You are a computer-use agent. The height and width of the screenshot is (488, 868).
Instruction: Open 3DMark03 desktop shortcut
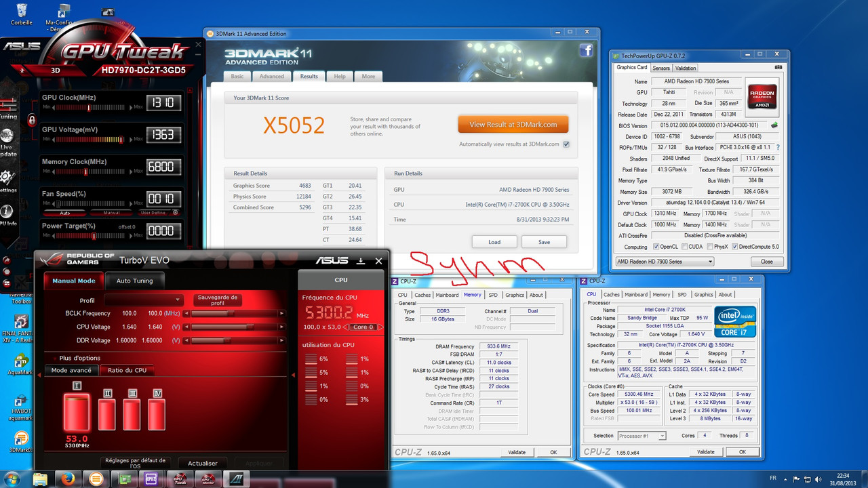tap(21, 443)
